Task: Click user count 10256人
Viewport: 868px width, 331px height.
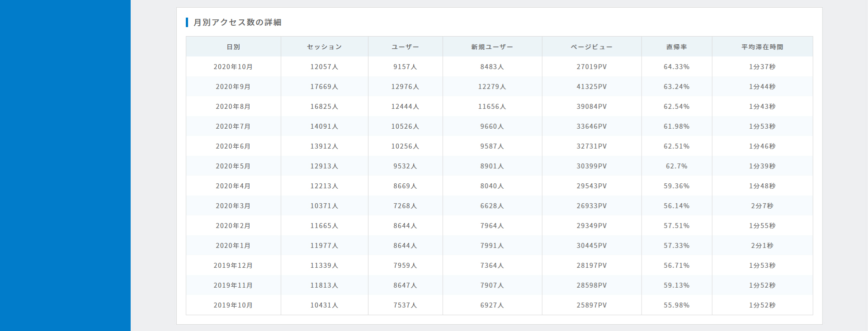Action: (x=406, y=146)
